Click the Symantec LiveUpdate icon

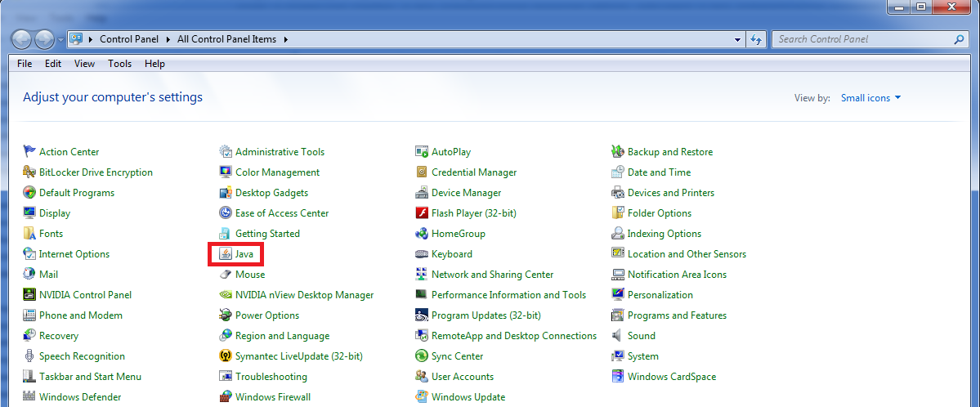pos(226,356)
